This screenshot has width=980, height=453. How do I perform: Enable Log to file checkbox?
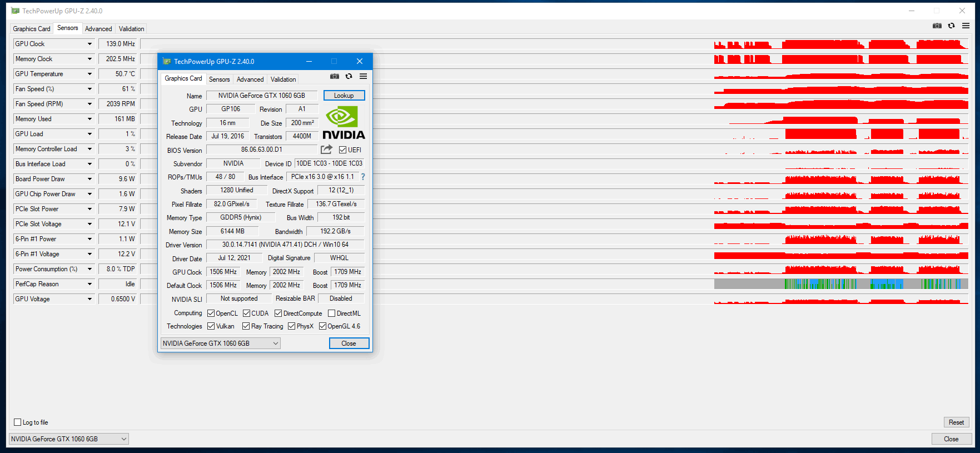17,422
